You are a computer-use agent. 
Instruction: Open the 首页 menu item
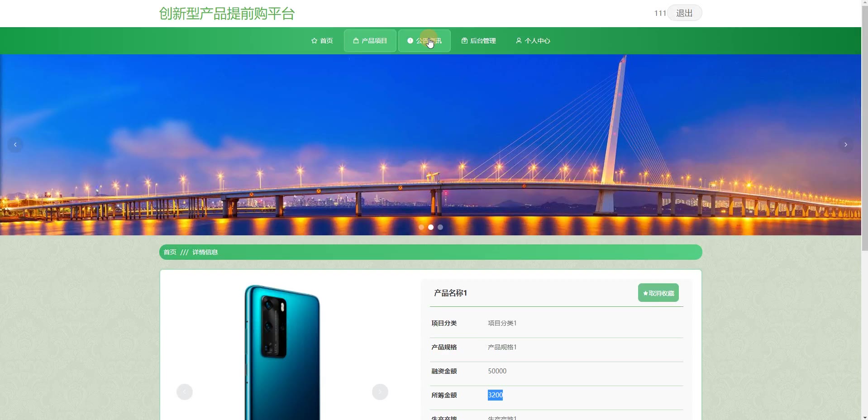click(322, 41)
